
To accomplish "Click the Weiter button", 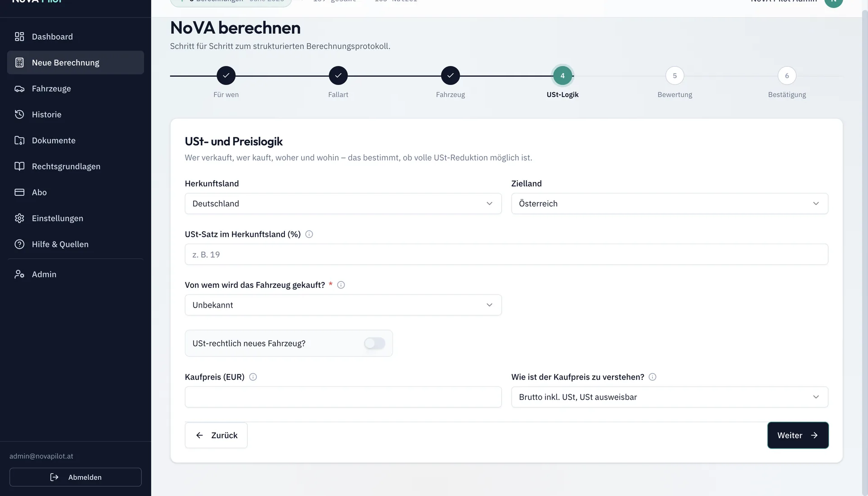I will (798, 435).
